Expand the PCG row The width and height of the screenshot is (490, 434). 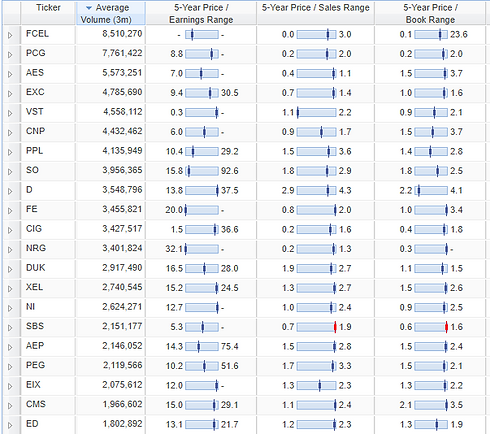coord(10,54)
